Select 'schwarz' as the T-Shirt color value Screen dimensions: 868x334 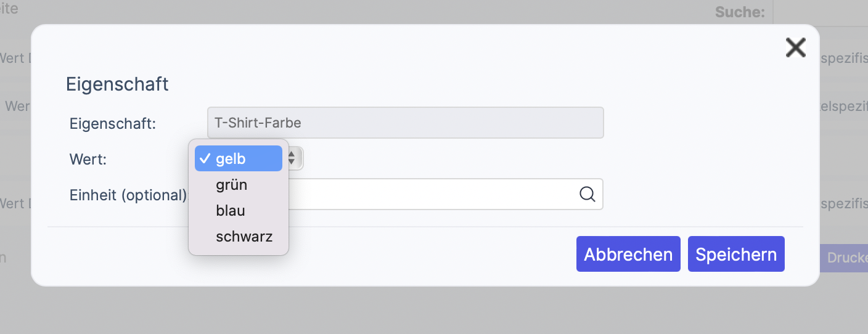click(244, 237)
